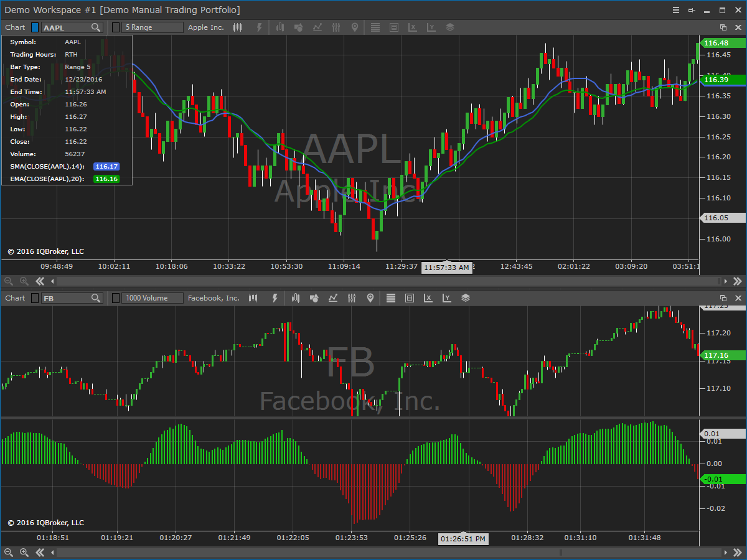Image resolution: width=747 pixels, height=560 pixels.
Task: Click the 116.05 crosshair price label
Action: 723,218
